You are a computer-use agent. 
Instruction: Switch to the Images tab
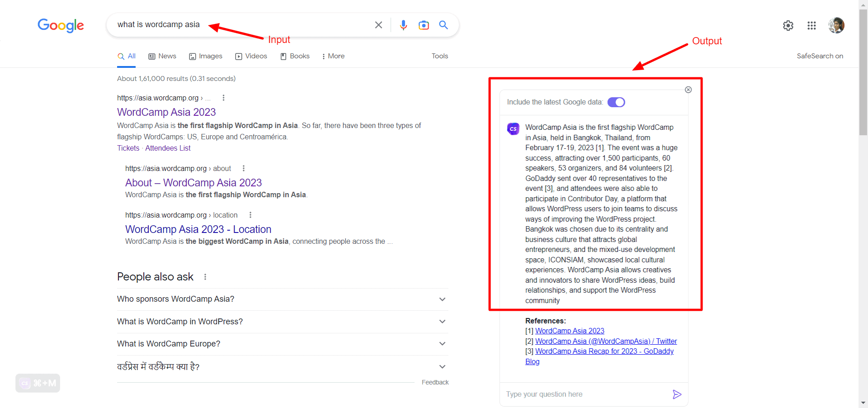[x=206, y=56]
